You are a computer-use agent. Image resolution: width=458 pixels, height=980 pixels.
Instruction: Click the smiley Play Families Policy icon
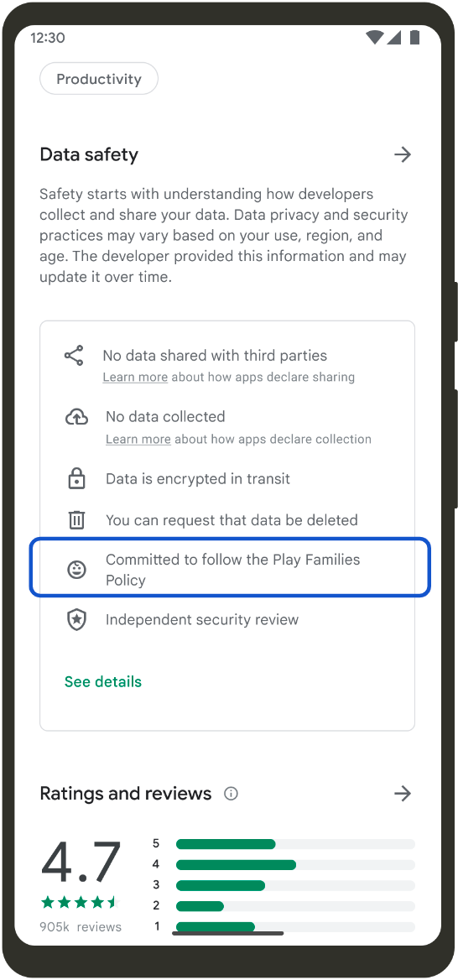(x=76, y=570)
